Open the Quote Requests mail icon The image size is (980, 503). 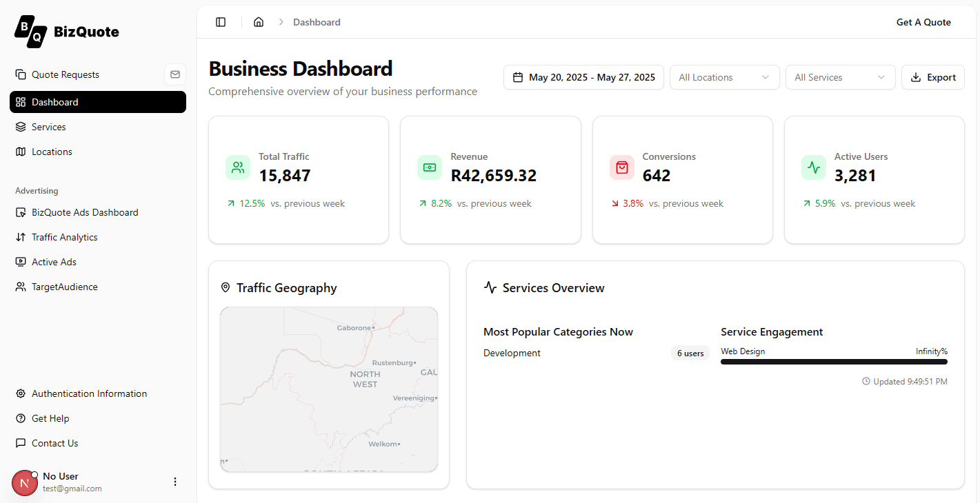pyautogui.click(x=175, y=74)
